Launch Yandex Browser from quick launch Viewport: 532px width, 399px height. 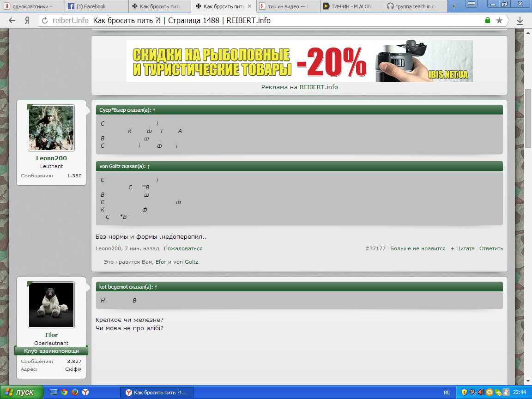[x=85, y=392]
